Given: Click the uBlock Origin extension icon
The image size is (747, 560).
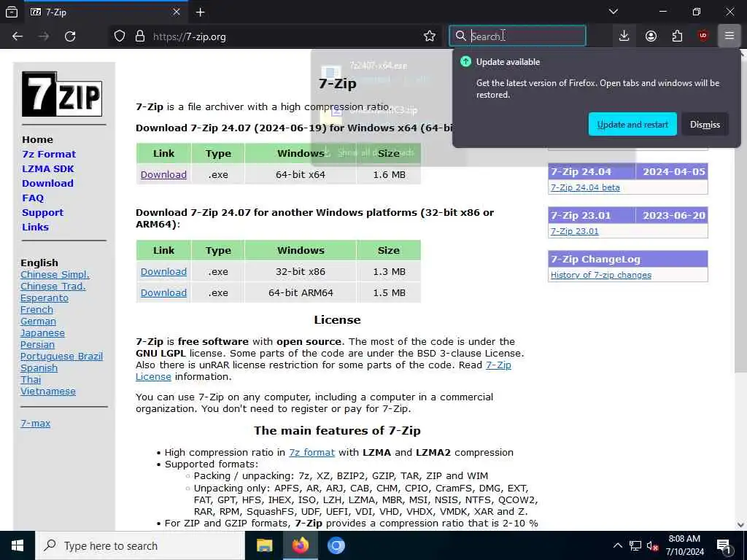Looking at the screenshot, I should pos(703,36).
